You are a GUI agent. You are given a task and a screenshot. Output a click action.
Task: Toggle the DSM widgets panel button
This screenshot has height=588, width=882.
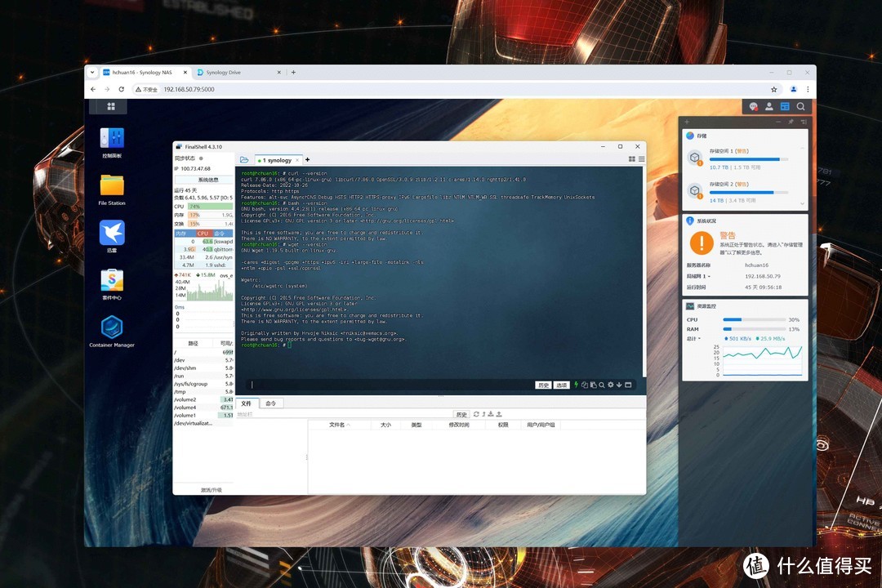pos(785,106)
